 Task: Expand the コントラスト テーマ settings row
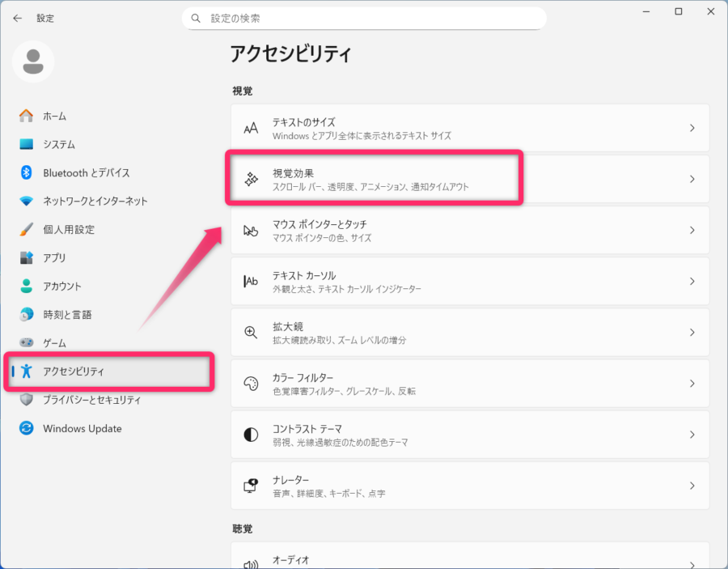469,434
